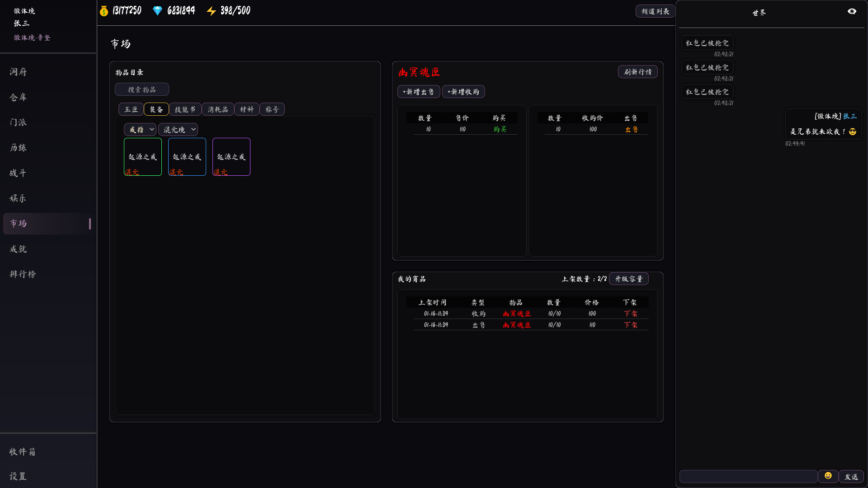
Task: Click the 刷新行情 refresh button
Action: tap(637, 71)
